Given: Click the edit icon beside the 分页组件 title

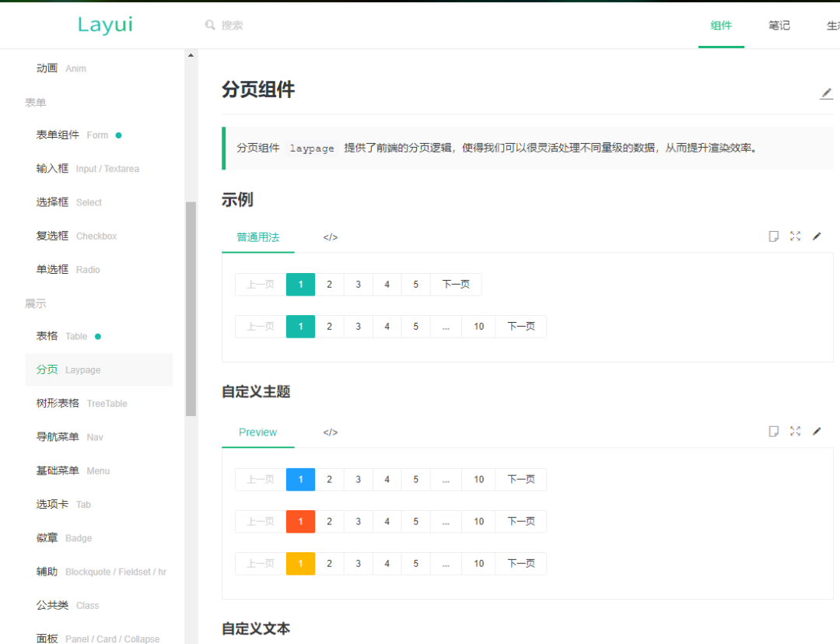Looking at the screenshot, I should tap(826, 93).
